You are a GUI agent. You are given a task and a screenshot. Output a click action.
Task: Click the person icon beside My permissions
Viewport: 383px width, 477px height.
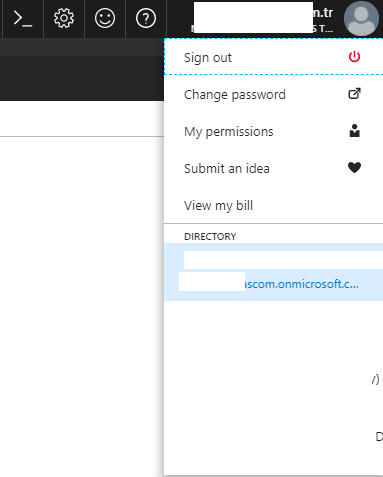coord(354,131)
